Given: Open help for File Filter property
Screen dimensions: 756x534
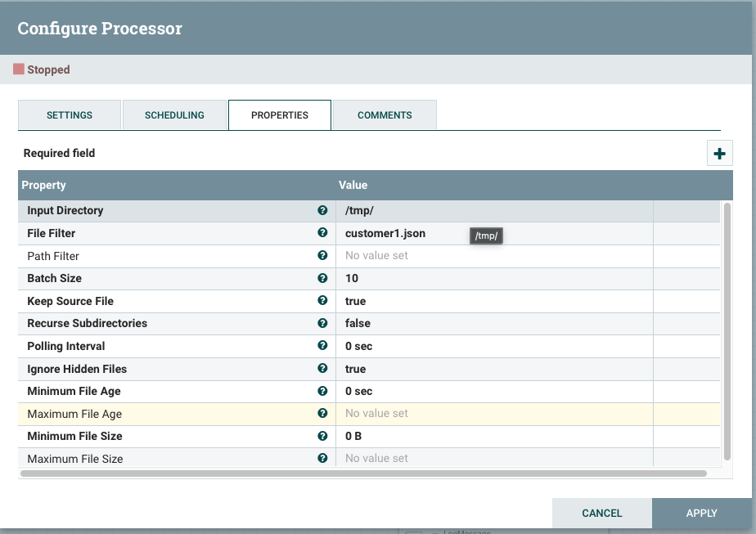Looking at the screenshot, I should tap(322, 233).
